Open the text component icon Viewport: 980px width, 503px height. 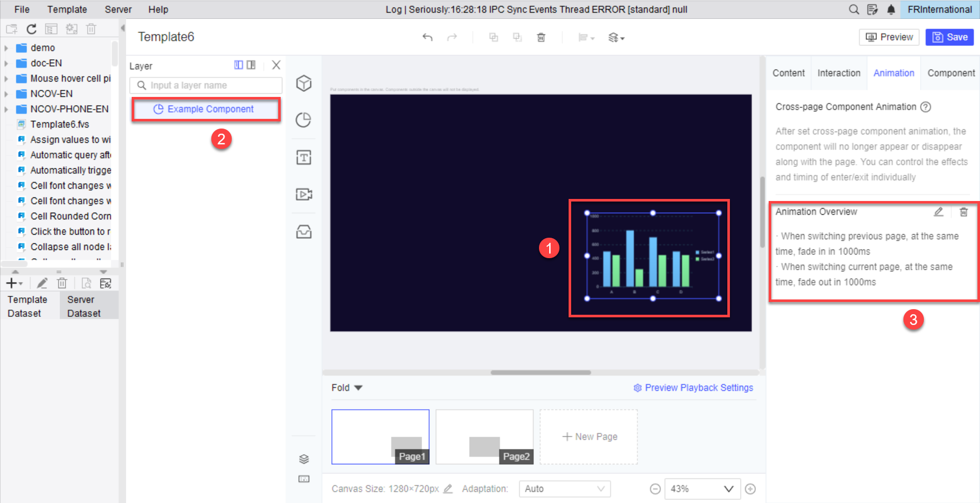click(304, 157)
